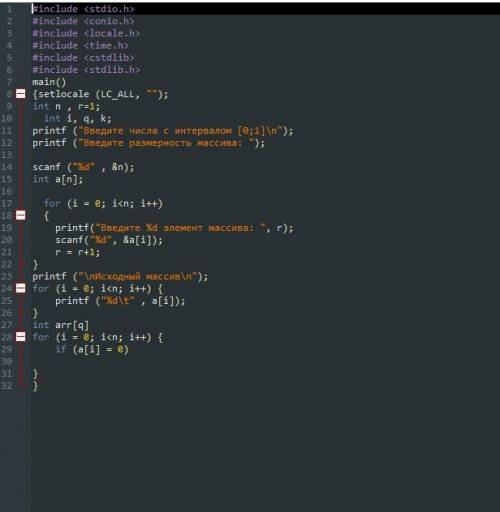Collapse the for loop fold at line 18
The height and width of the screenshot is (512, 500).
pyautogui.click(x=21, y=215)
